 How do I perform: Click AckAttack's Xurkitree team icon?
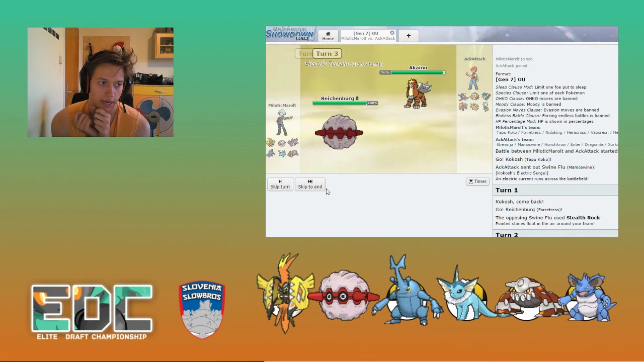coord(486,107)
